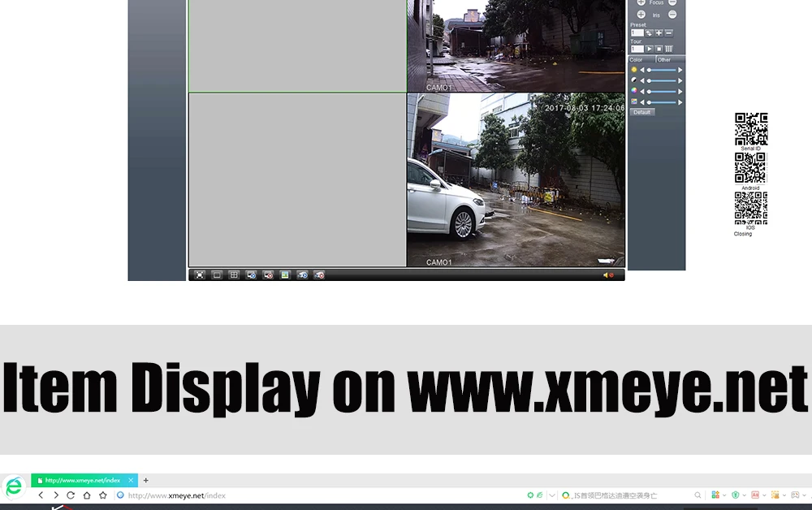Switch video view to fullscreen
812x510 pixels.
200,275
